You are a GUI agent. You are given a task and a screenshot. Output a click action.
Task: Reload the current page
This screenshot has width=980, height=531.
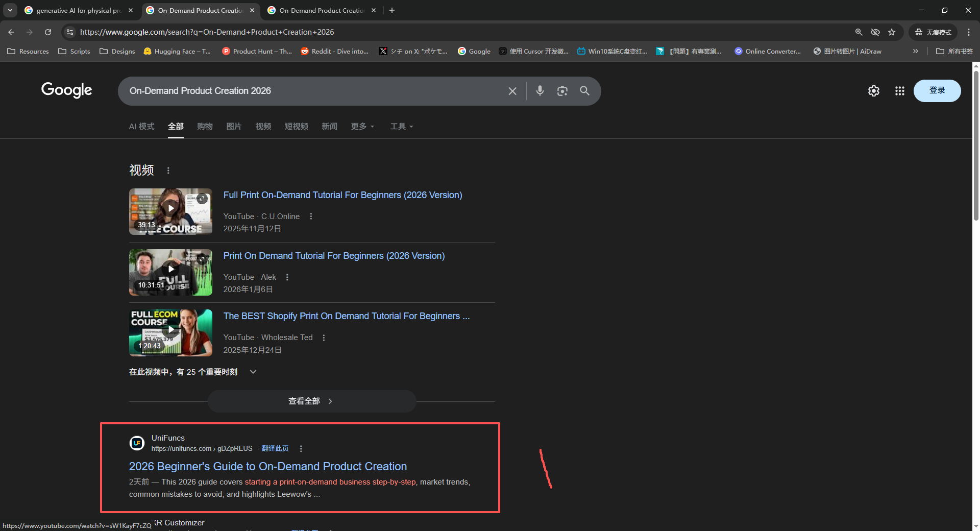[48, 32]
